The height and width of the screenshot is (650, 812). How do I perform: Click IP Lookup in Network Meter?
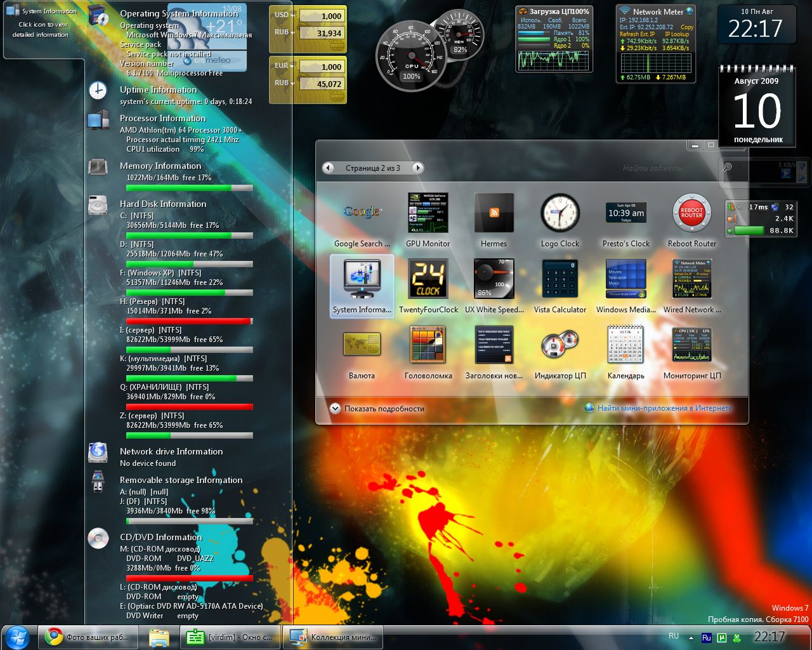[x=677, y=34]
